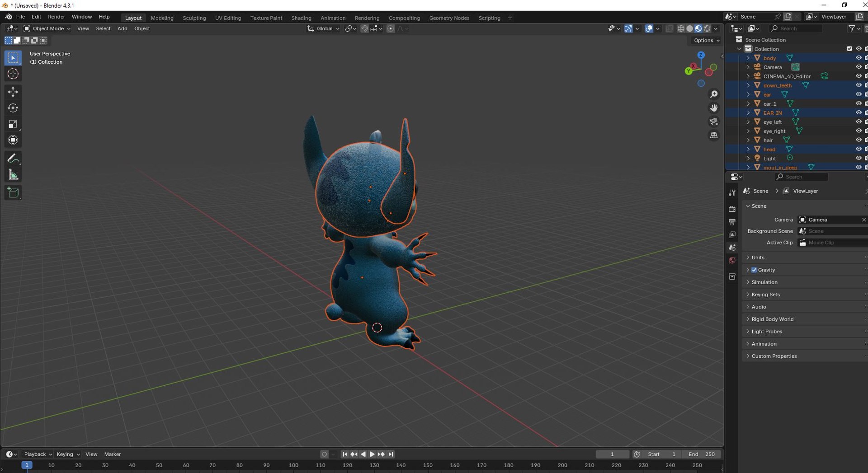The image size is (868, 473).
Task: Toggle visibility of down_teeth object
Action: (x=858, y=85)
